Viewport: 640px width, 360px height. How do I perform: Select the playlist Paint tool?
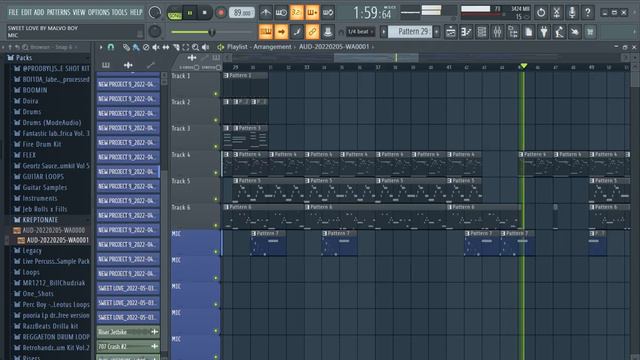tap(136, 47)
